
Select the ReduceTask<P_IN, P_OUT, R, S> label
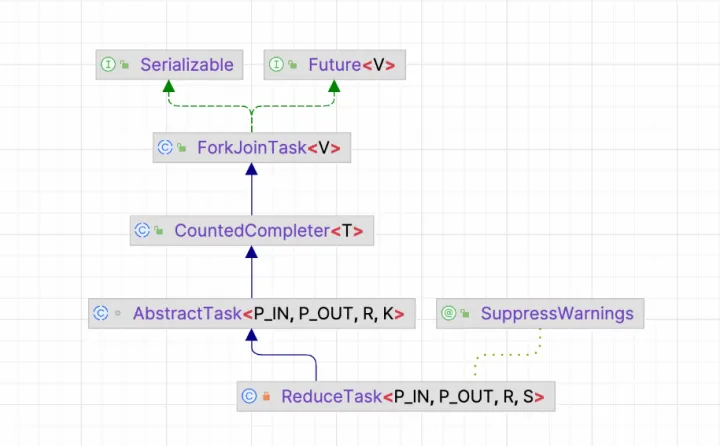pos(412,396)
